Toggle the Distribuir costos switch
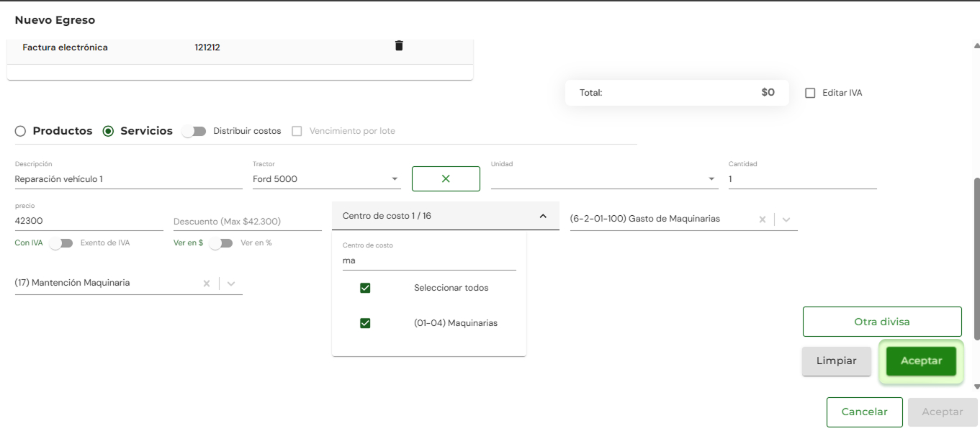Image resolution: width=980 pixels, height=431 pixels. point(194,131)
